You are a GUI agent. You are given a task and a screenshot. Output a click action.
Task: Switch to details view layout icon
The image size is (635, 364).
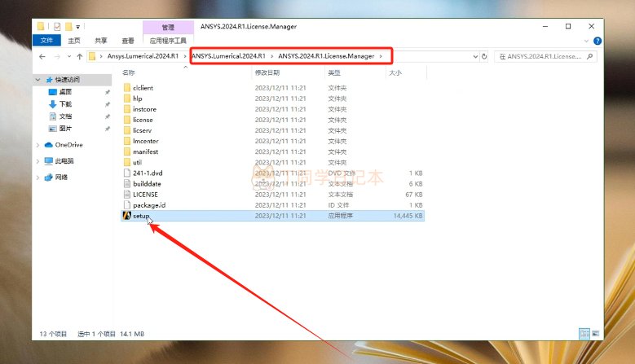point(584,334)
